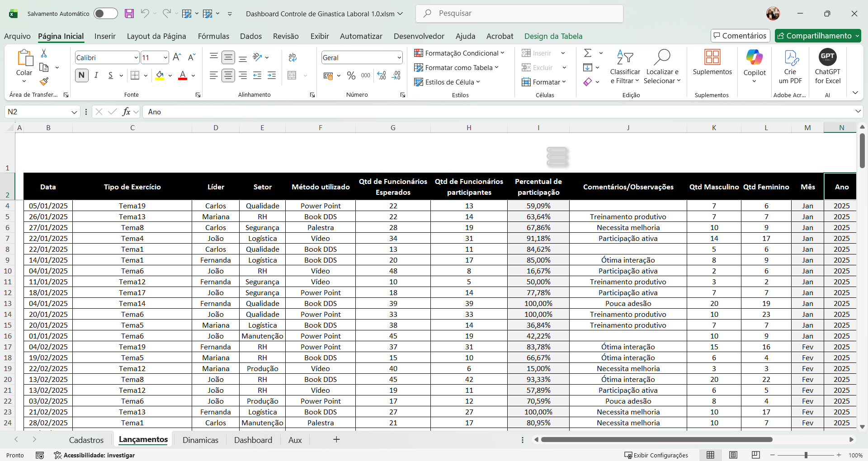Adjust the zoom slider
868x461 pixels.
coord(806,455)
